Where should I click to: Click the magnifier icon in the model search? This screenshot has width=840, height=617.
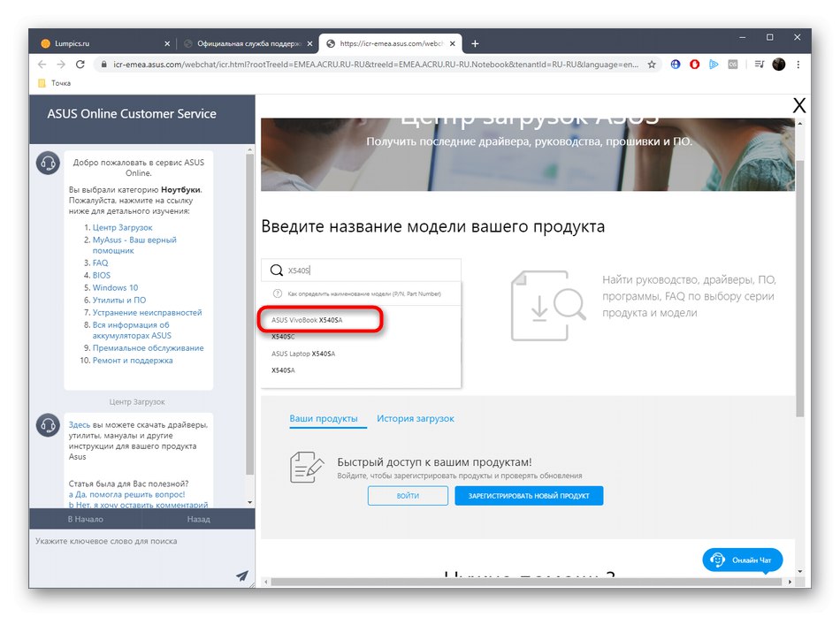[x=277, y=270]
